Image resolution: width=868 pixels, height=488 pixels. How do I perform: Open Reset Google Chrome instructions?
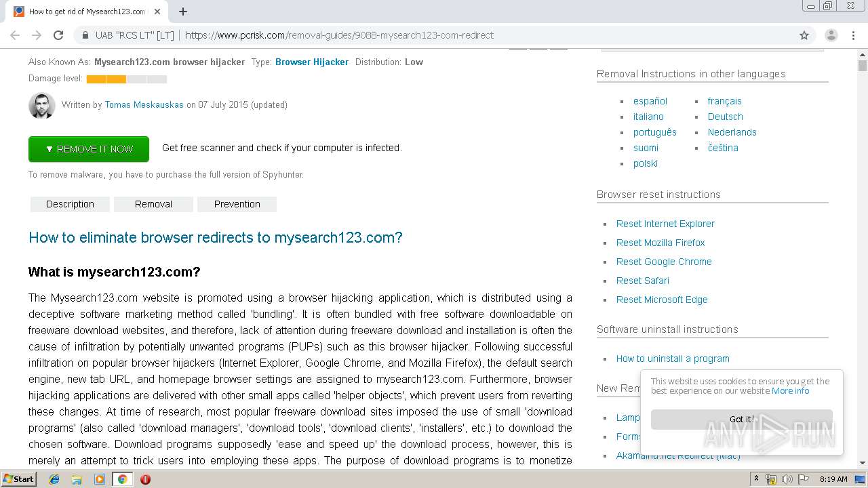664,262
